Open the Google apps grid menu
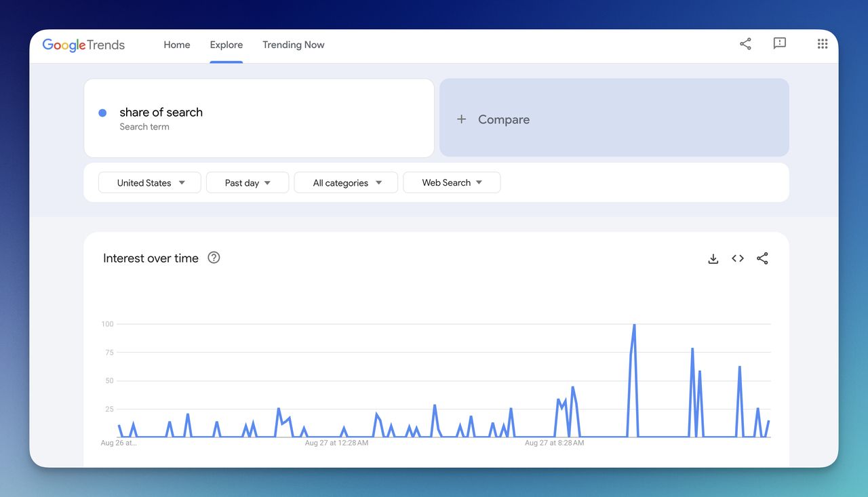This screenshot has width=868, height=497. click(x=823, y=43)
